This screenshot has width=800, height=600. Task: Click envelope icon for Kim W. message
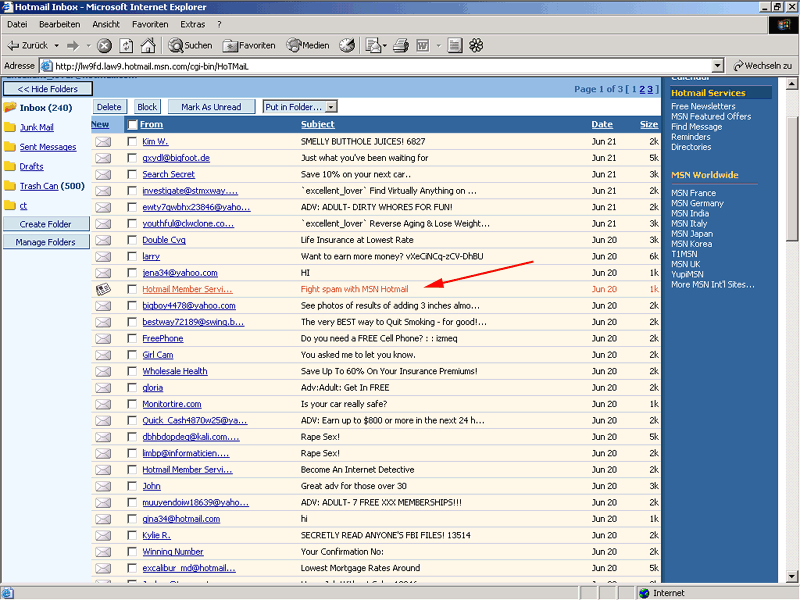[x=103, y=141]
